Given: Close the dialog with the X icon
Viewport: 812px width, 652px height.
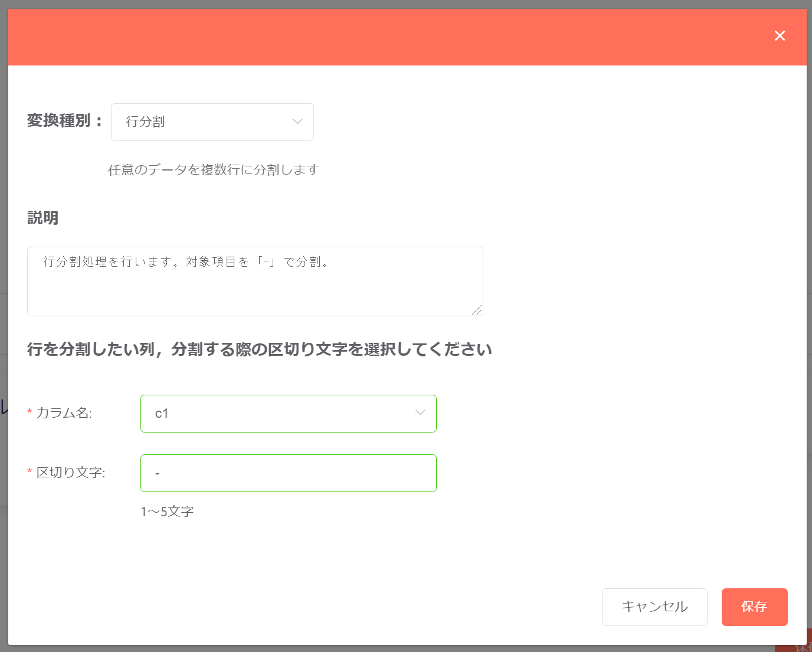Looking at the screenshot, I should (x=780, y=36).
